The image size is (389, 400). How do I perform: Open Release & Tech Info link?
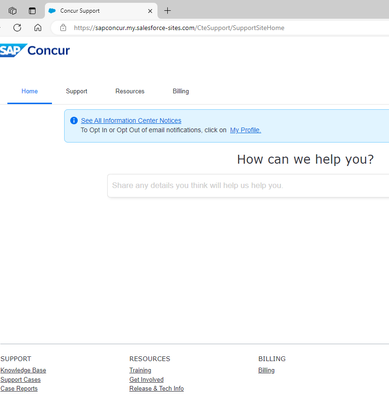point(157,389)
